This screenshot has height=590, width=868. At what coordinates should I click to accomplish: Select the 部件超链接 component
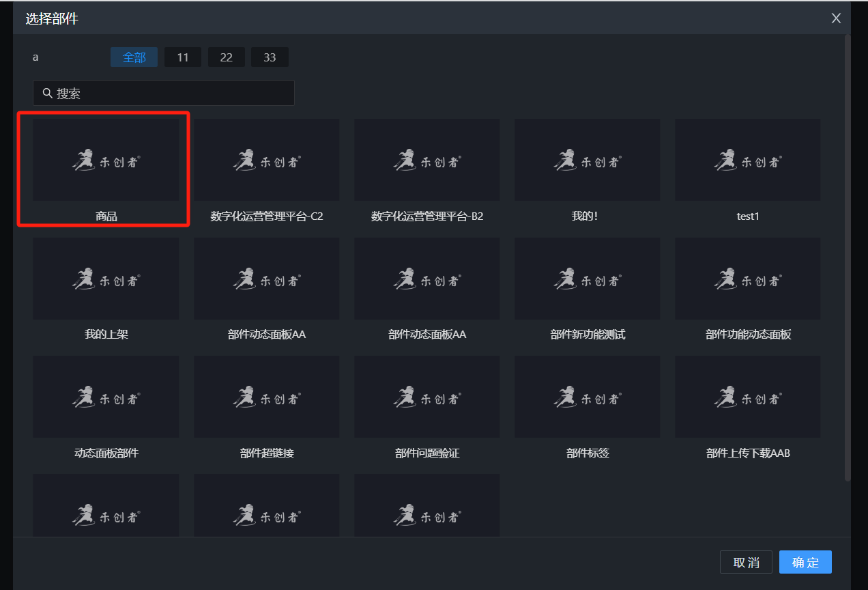[x=266, y=397]
